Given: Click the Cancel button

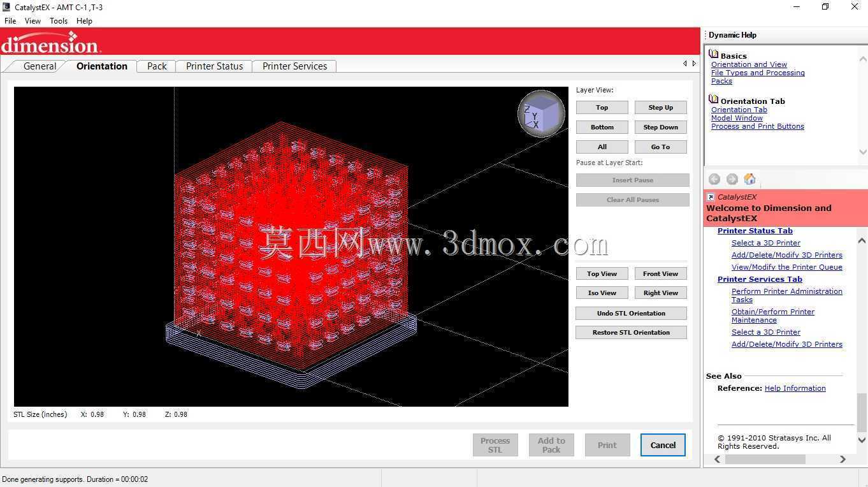Looking at the screenshot, I should (x=663, y=445).
